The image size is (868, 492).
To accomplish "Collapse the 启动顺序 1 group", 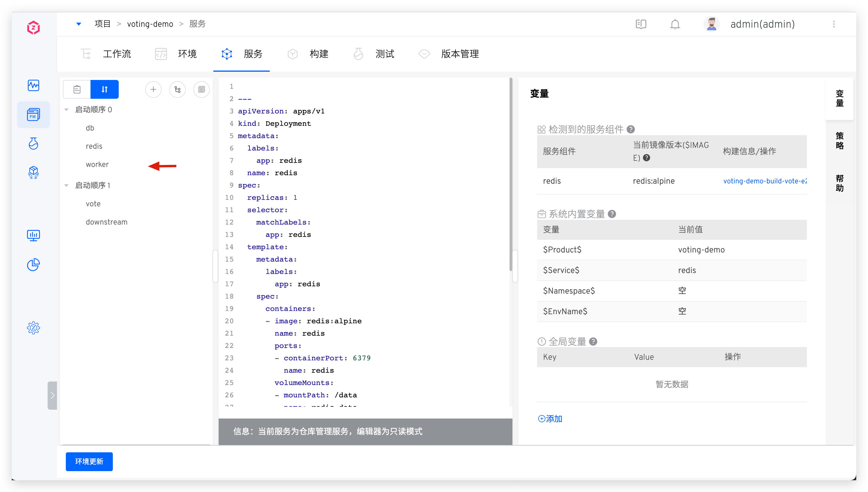I will point(66,185).
